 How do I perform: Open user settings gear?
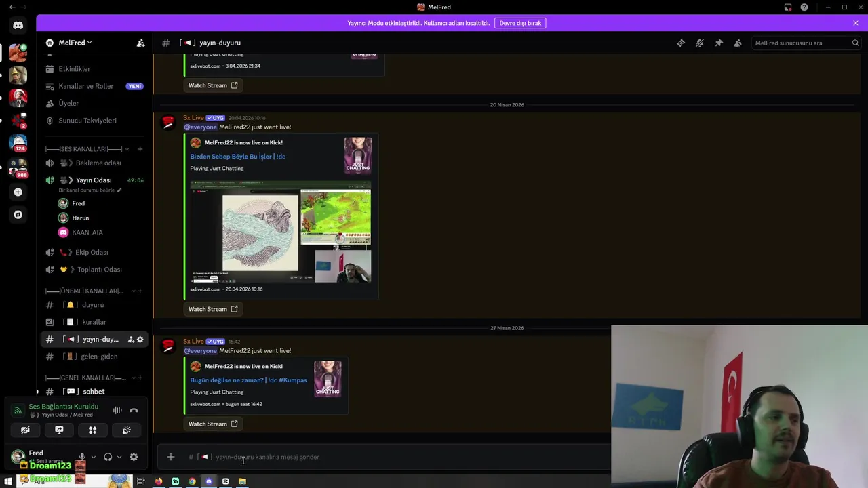point(134,457)
